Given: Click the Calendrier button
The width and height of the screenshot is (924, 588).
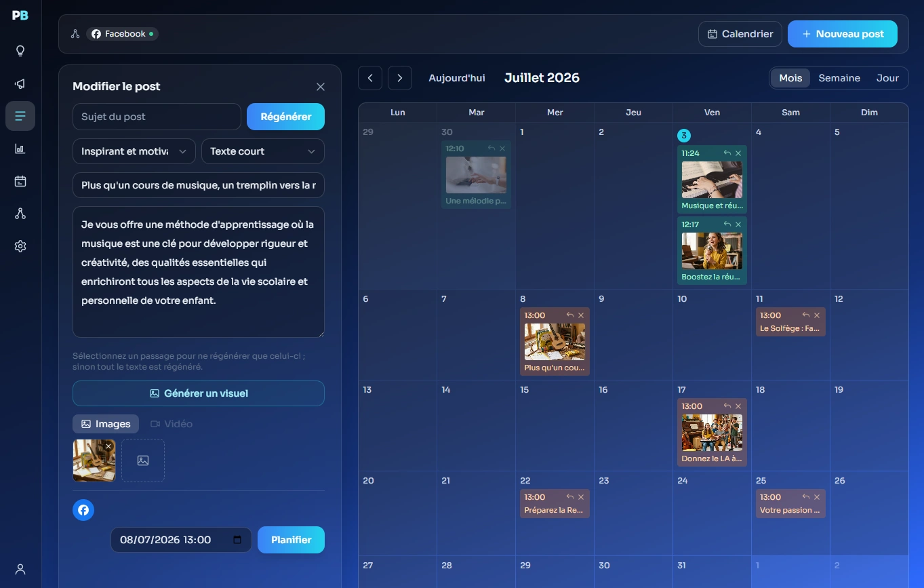Looking at the screenshot, I should tap(740, 34).
